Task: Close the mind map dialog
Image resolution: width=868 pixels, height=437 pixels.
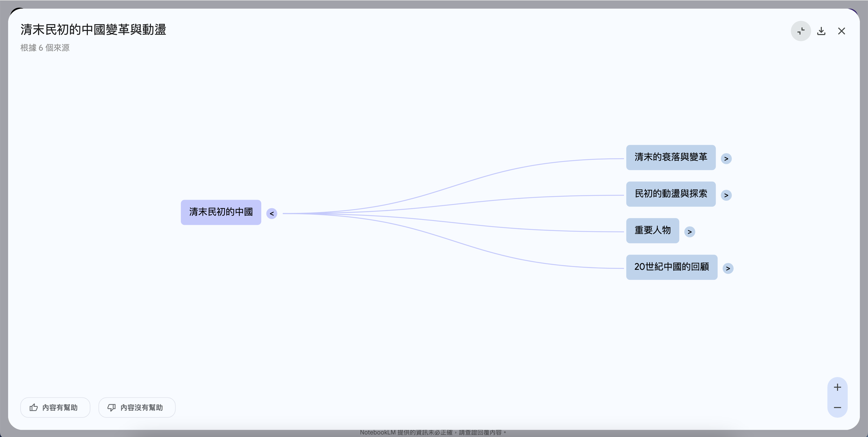Action: [x=841, y=31]
